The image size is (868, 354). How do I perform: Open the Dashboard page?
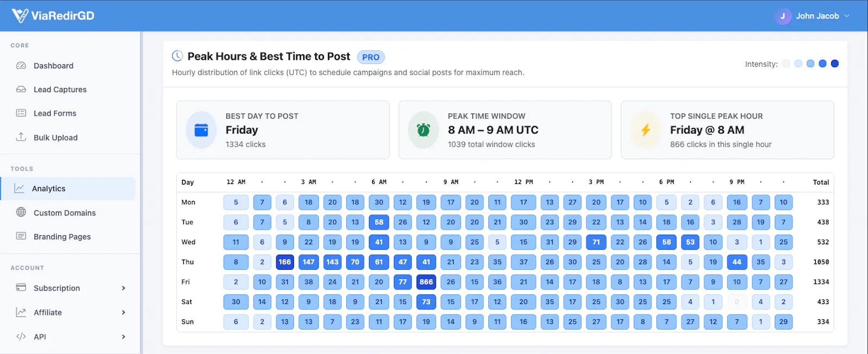point(53,66)
